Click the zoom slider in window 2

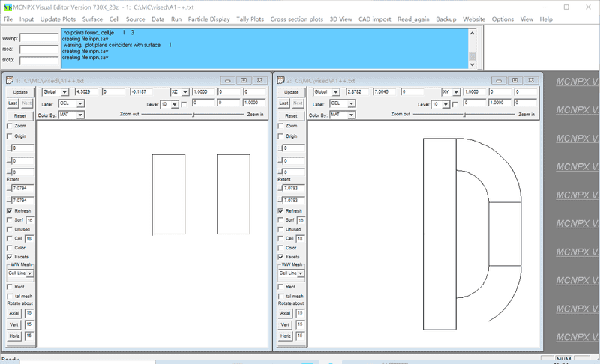click(x=466, y=115)
